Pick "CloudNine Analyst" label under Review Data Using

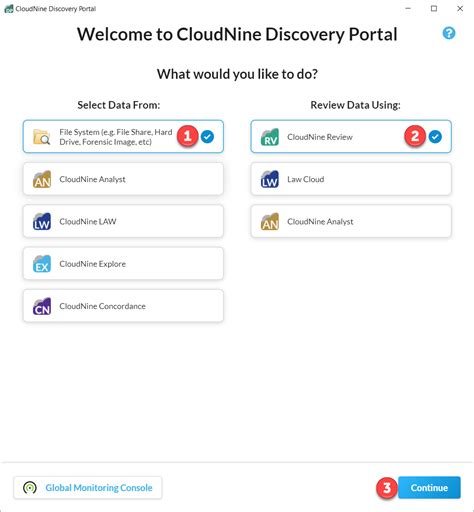click(320, 222)
